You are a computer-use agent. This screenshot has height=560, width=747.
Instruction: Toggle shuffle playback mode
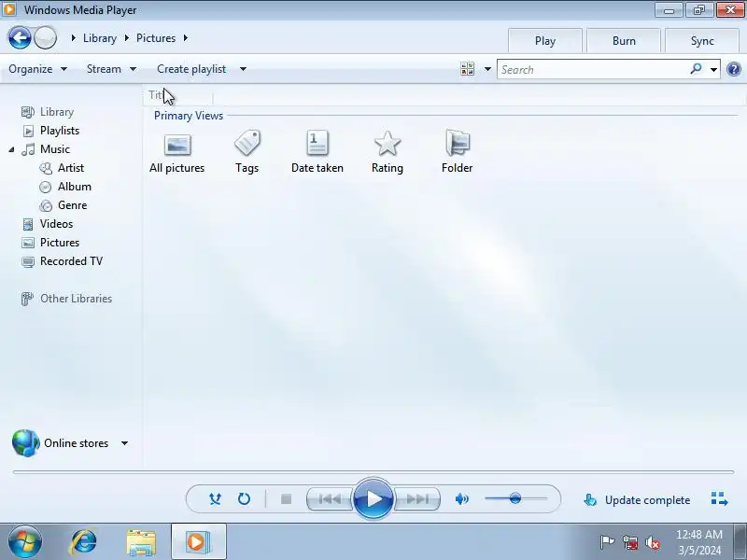pyautogui.click(x=215, y=499)
